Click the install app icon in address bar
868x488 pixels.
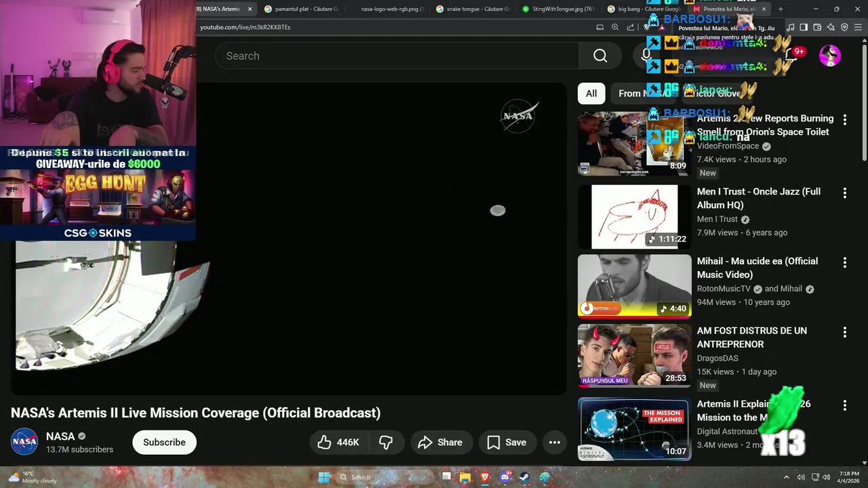tap(599, 27)
